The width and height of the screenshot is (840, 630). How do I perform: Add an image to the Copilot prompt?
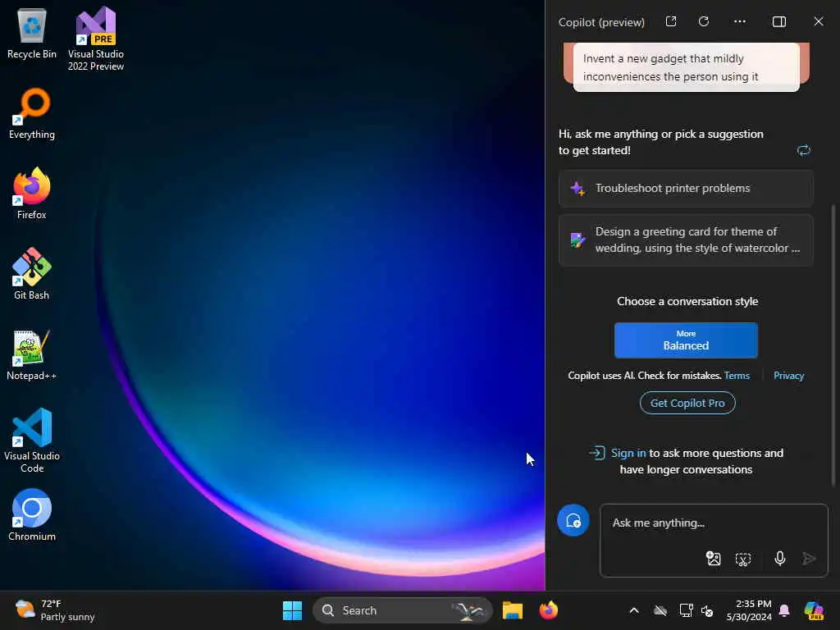click(713, 559)
